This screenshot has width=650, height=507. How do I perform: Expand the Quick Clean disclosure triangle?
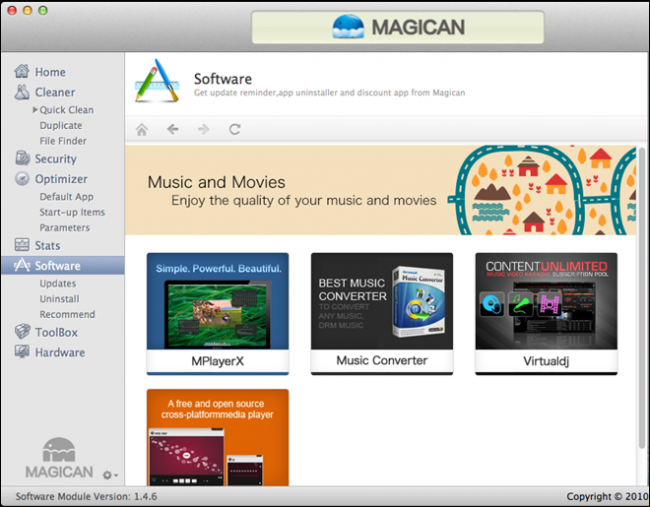click(35, 109)
